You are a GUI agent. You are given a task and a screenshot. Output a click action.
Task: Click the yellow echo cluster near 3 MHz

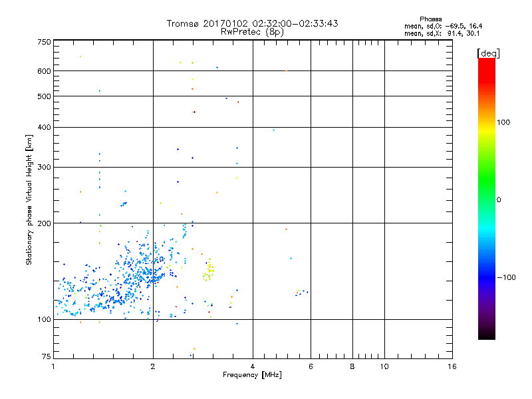[x=209, y=270]
